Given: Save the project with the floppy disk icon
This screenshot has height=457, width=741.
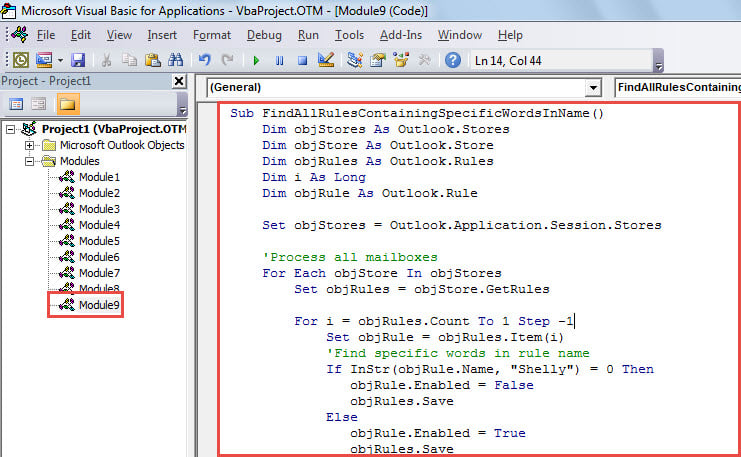Looking at the screenshot, I should 78,60.
